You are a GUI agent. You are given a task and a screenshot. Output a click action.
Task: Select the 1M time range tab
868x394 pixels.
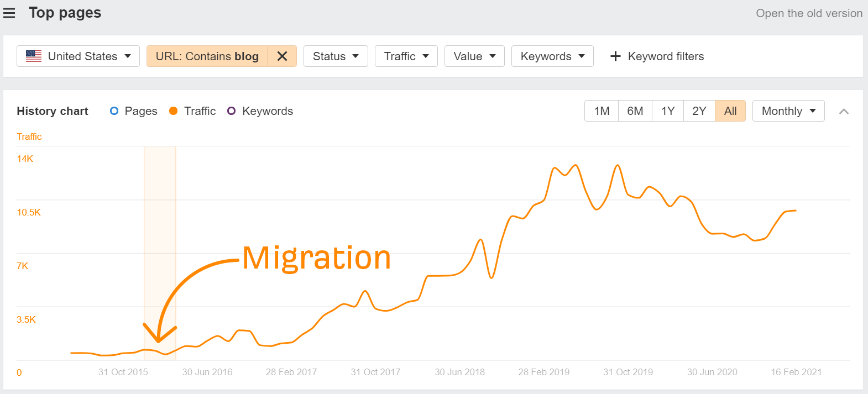pos(602,111)
